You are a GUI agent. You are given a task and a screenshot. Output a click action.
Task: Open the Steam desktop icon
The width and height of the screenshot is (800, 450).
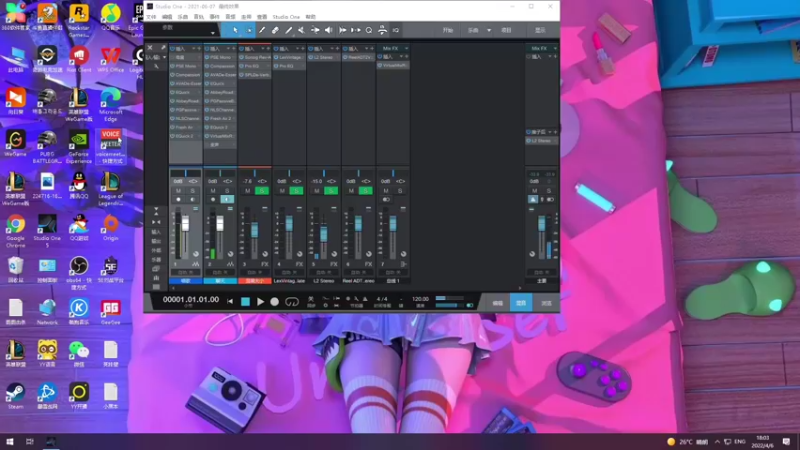click(15, 396)
